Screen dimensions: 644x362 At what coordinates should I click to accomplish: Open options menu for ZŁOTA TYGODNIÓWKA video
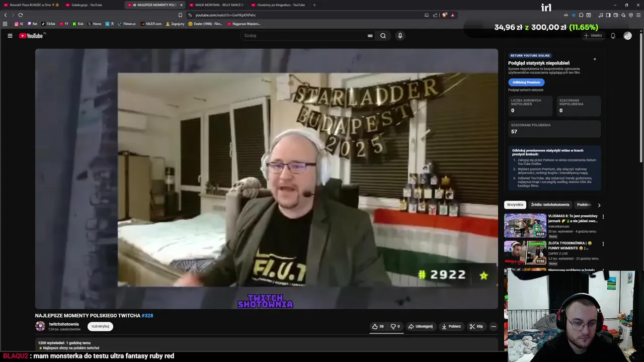tap(603, 244)
